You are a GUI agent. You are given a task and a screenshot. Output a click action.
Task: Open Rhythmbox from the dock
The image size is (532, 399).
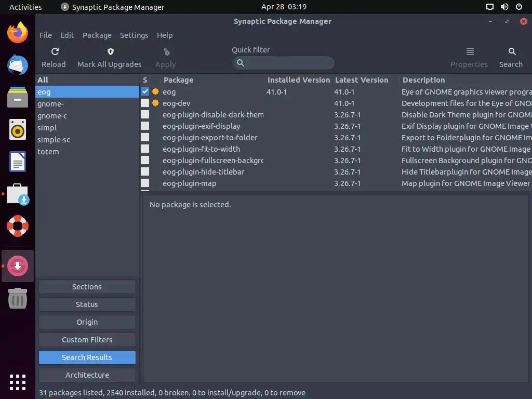pos(18,129)
